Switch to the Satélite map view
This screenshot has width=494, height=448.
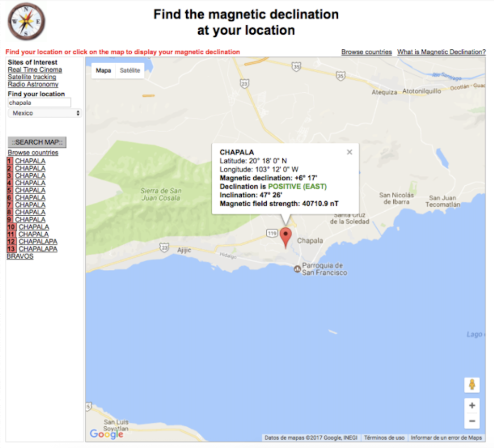[130, 70]
